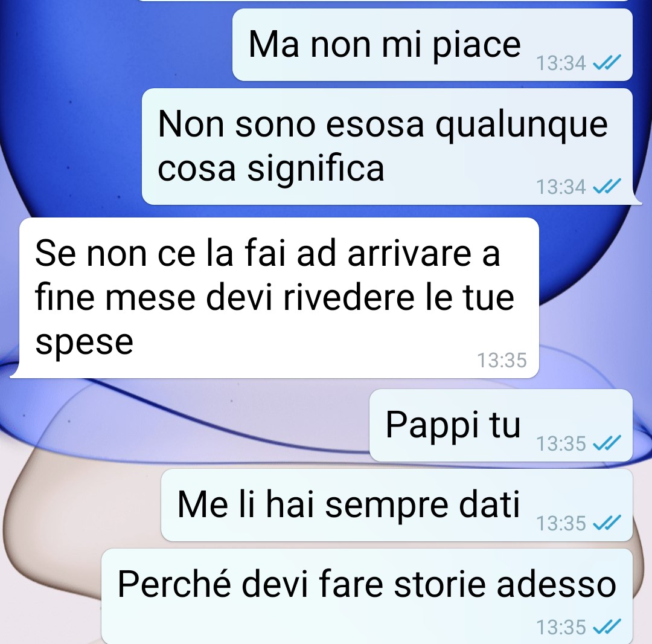
Task: Tap the read checkmarks on 'Me li hai sempre dati'
Action: pos(607,523)
